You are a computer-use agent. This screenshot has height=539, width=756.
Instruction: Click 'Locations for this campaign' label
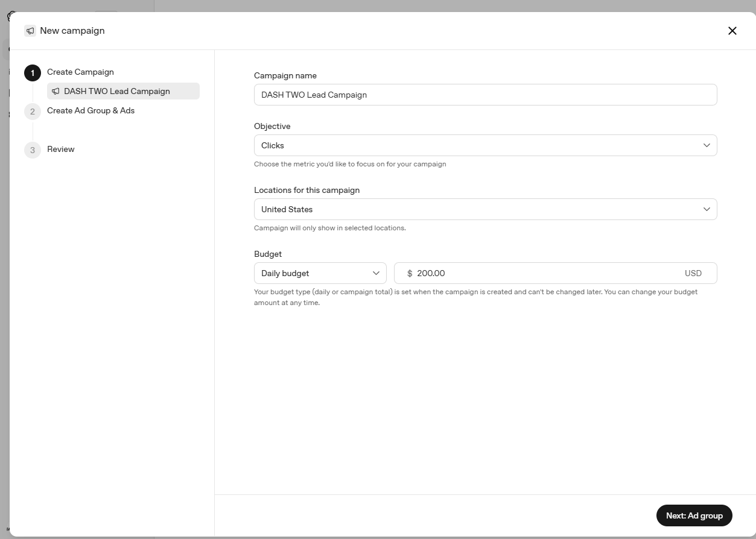pyautogui.click(x=307, y=190)
